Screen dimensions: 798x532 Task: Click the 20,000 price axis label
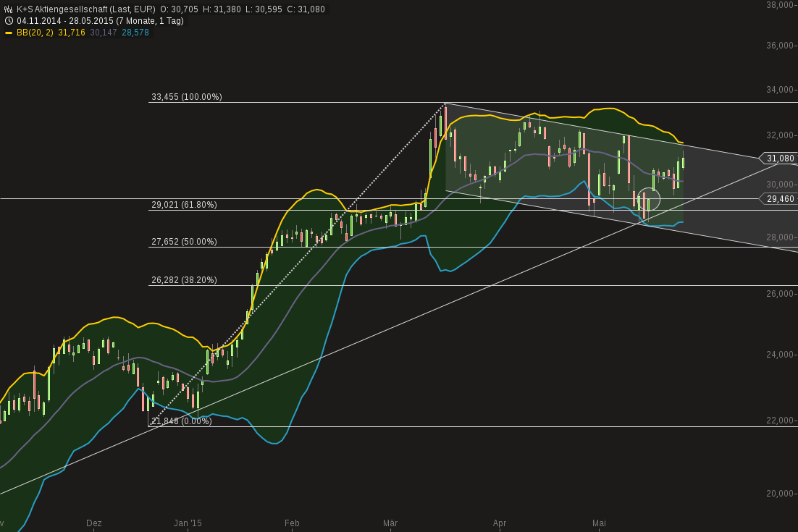coord(780,494)
